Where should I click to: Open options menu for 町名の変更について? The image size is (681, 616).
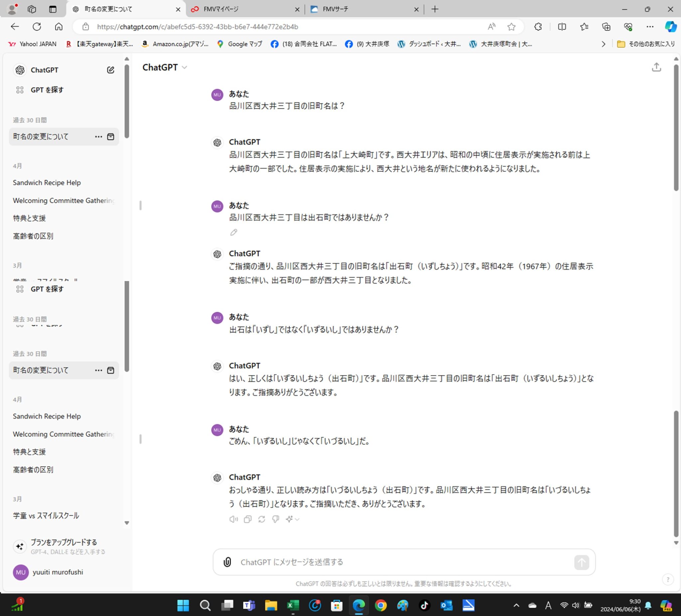pyautogui.click(x=98, y=137)
